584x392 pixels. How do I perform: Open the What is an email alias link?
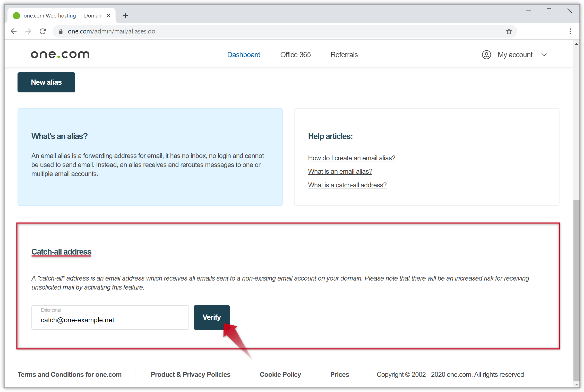(340, 171)
